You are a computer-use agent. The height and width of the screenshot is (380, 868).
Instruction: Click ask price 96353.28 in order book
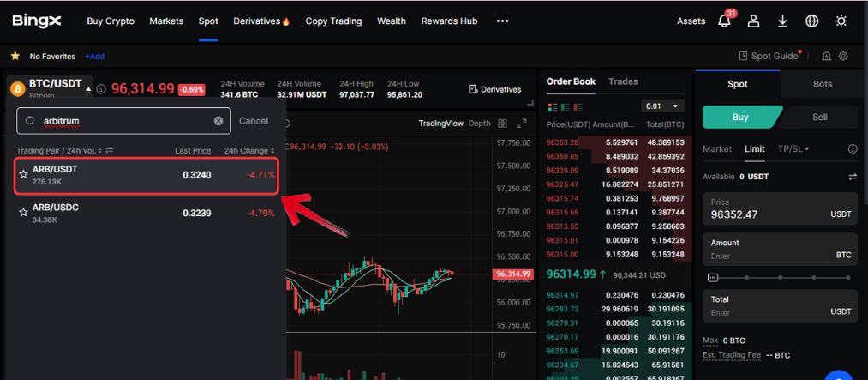562,142
